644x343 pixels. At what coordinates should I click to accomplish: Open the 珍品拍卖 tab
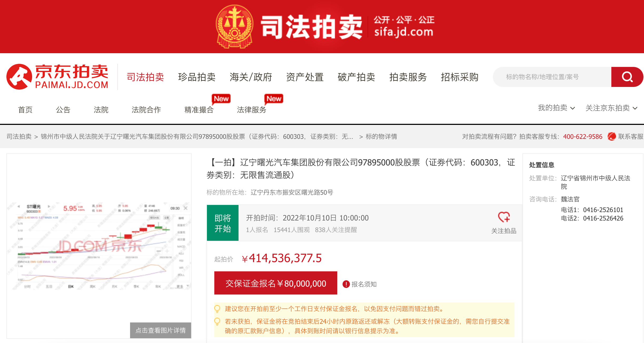[197, 77]
